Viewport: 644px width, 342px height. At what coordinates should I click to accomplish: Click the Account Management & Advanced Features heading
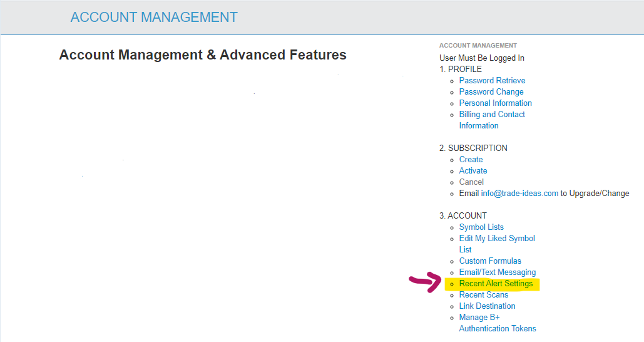203,55
